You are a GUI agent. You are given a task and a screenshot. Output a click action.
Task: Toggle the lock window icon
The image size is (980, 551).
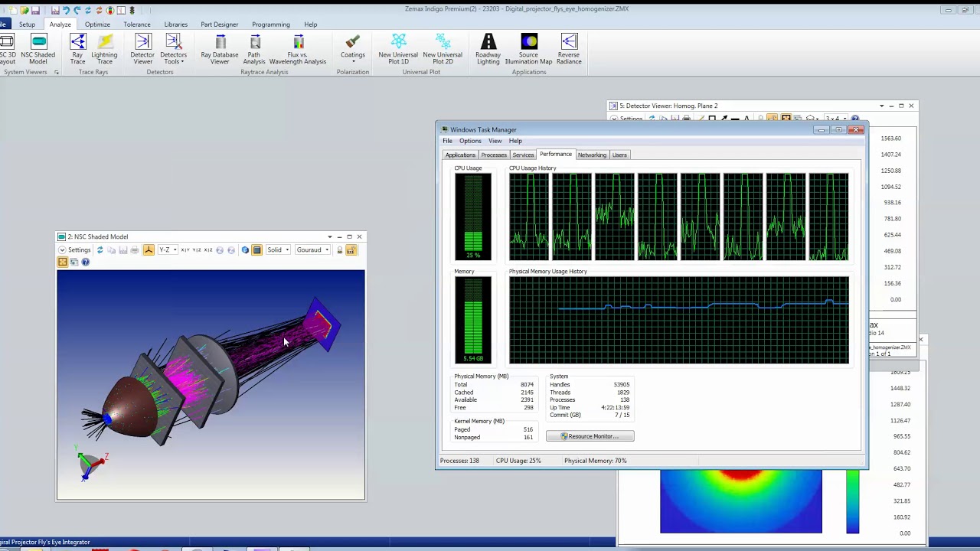pyautogui.click(x=339, y=250)
